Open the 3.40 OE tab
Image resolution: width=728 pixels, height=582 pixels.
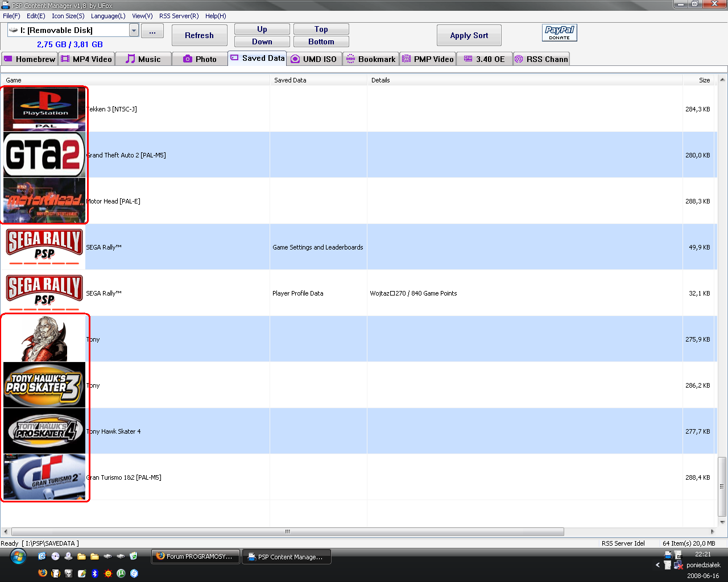coord(485,59)
